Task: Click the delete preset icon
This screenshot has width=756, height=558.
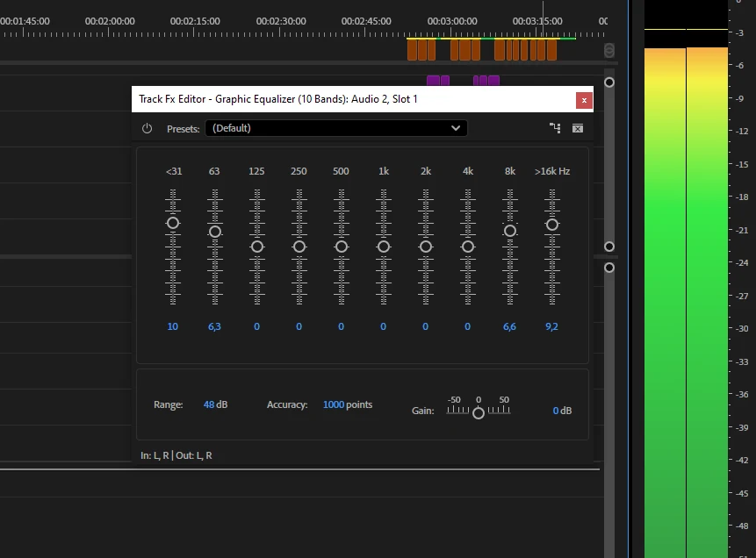Action: point(578,128)
